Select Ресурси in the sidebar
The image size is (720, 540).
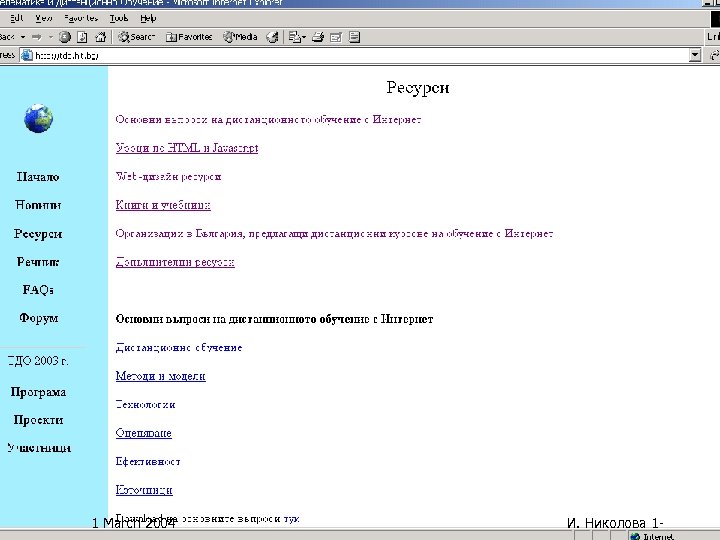tap(38, 234)
